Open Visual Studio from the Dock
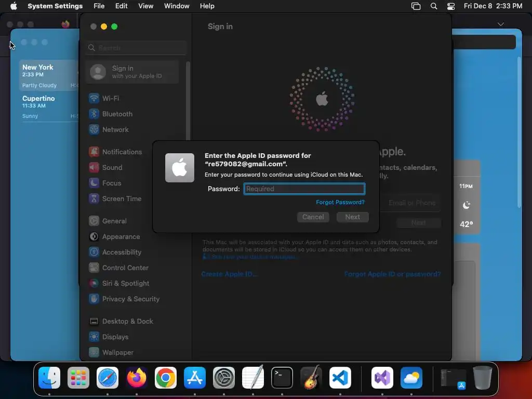The width and height of the screenshot is (532, 399). click(382, 378)
